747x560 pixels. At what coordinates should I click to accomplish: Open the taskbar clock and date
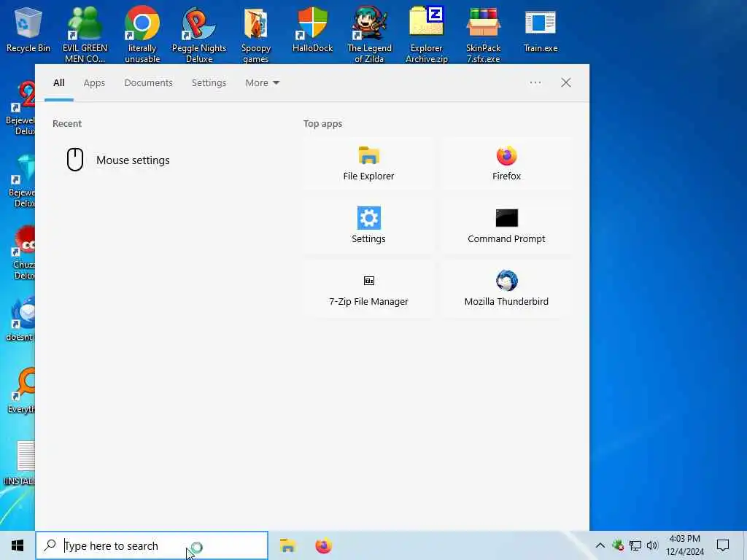click(x=684, y=545)
